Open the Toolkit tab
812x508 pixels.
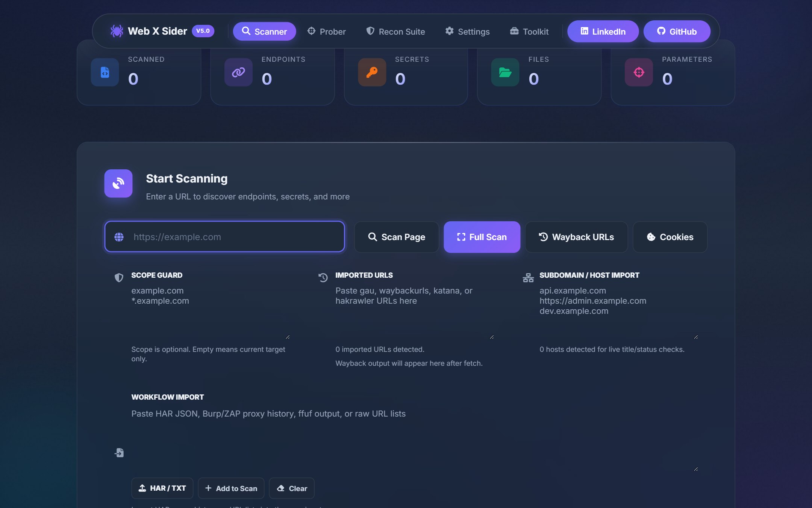(x=529, y=31)
